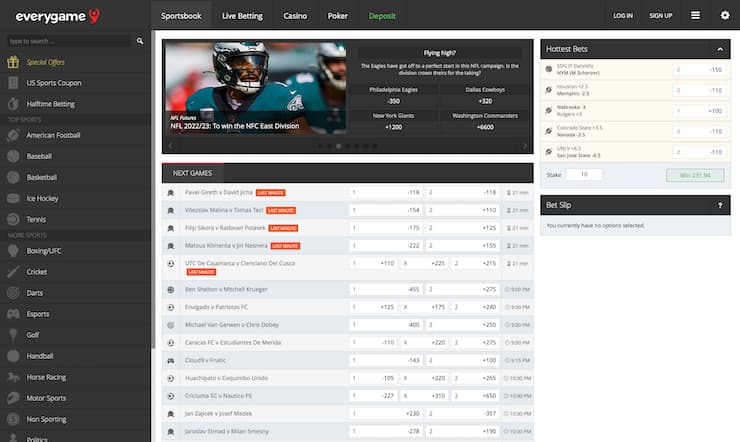740x442 pixels.
Task: Open Pavel Gireth v David Jicha match
Action: [219, 192]
